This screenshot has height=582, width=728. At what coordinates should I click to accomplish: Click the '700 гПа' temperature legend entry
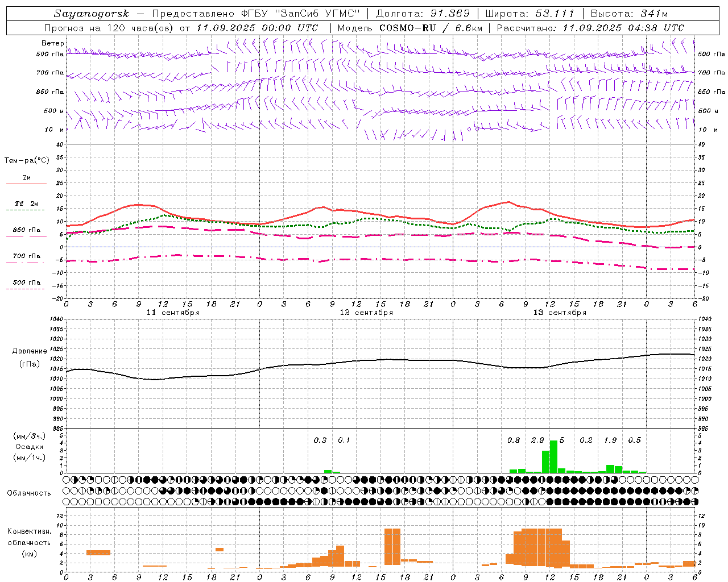pos(27,256)
